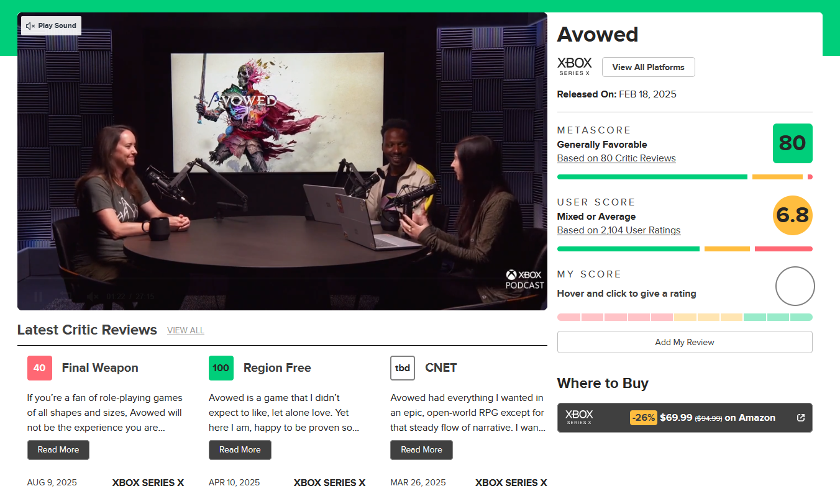Click the green Metascore 80 badge
The image size is (840, 504).
tap(792, 143)
